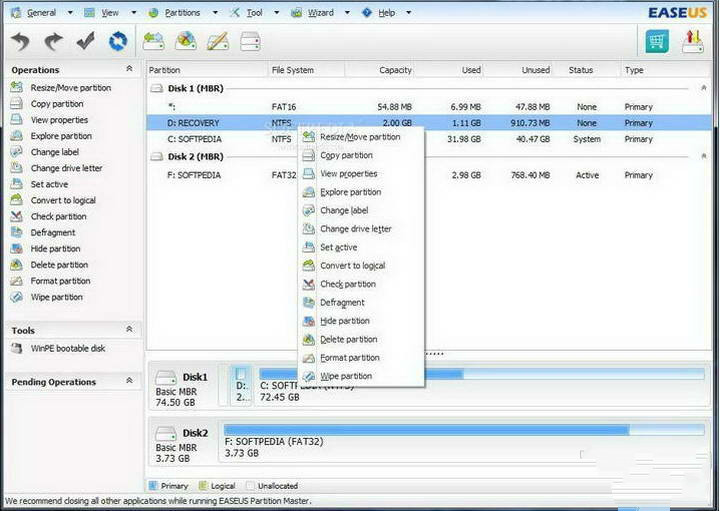Collapse the Operations panel
The image size is (720, 511).
click(129, 70)
